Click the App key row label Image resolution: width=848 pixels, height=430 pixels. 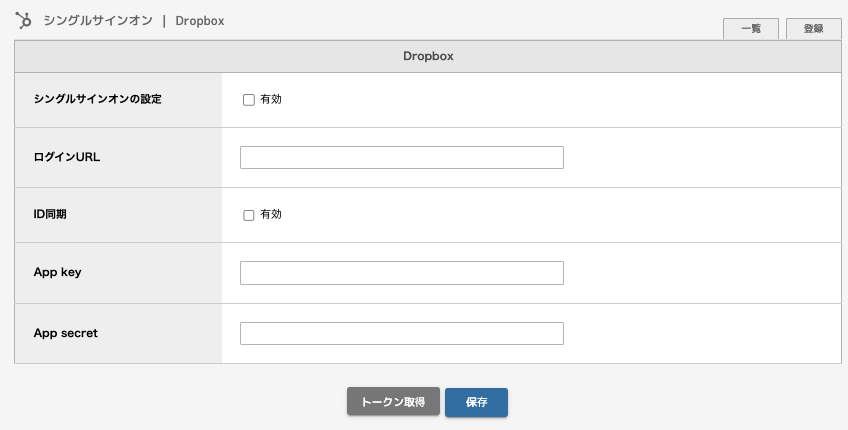(x=57, y=272)
